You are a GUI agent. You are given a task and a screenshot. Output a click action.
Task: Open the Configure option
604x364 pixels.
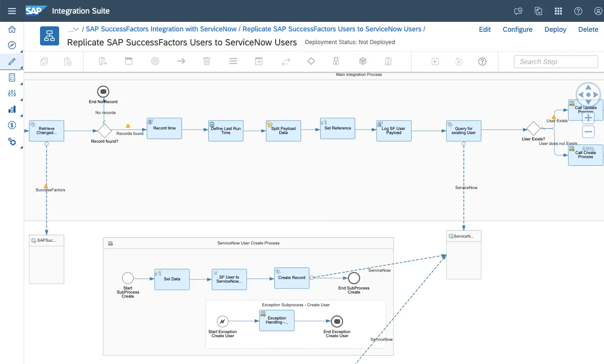518,29
